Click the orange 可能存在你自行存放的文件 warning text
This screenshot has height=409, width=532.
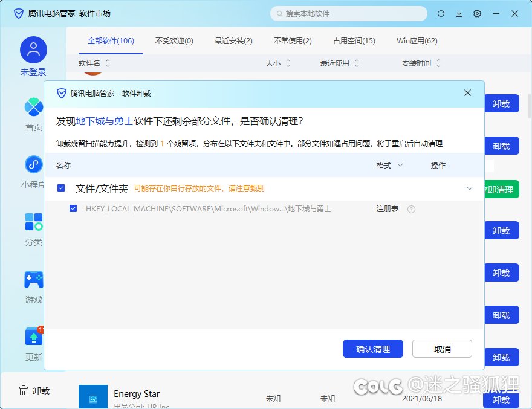199,188
